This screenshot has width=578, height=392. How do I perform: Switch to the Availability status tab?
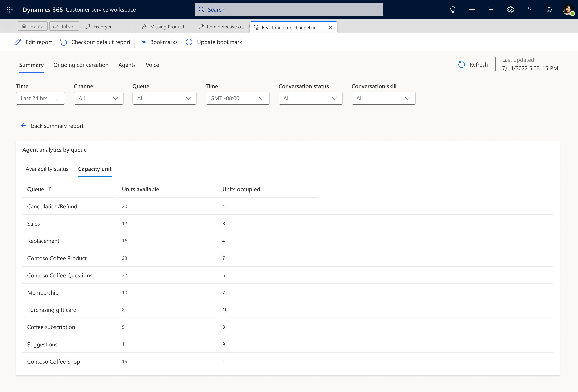click(x=47, y=168)
